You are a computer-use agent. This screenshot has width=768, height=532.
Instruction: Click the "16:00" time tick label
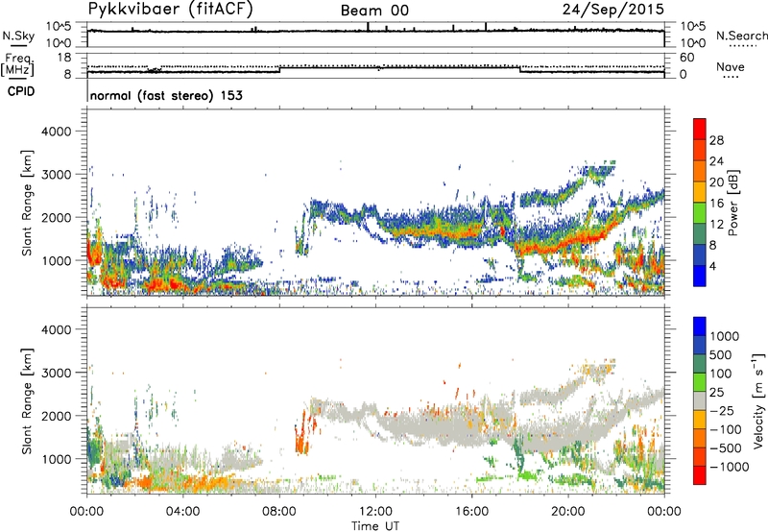pyautogui.click(x=471, y=512)
